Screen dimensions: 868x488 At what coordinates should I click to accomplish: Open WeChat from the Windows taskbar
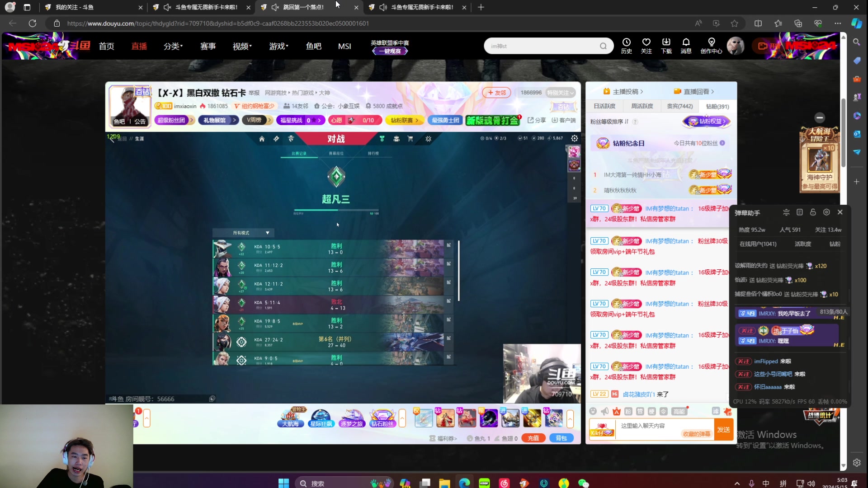(583, 483)
